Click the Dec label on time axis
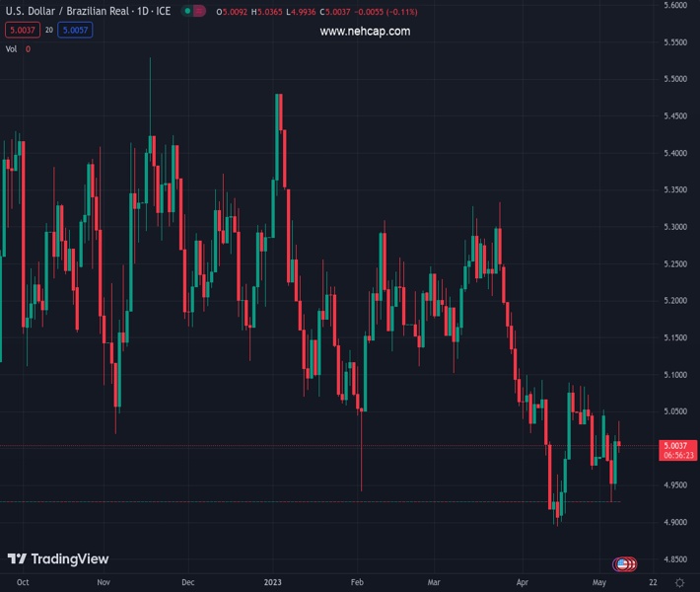This screenshot has width=700, height=592. click(x=188, y=582)
